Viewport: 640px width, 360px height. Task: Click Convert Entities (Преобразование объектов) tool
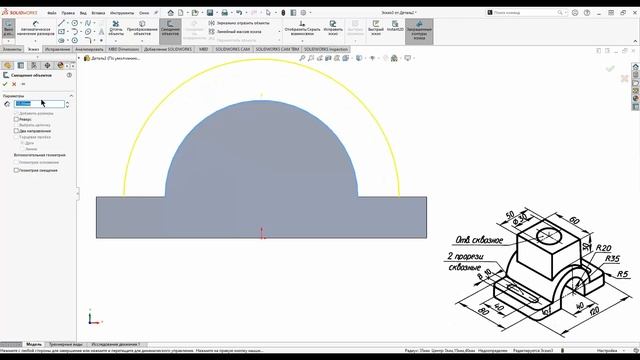click(142, 29)
